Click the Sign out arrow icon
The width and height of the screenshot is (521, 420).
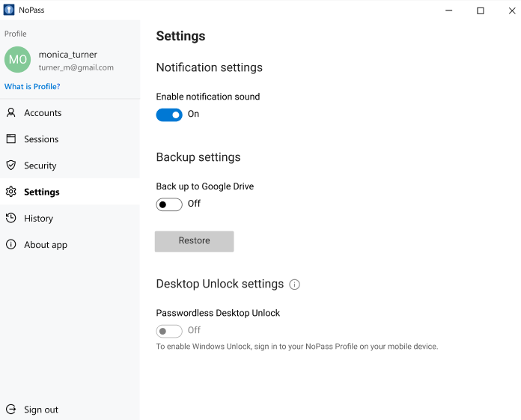pyautogui.click(x=11, y=410)
